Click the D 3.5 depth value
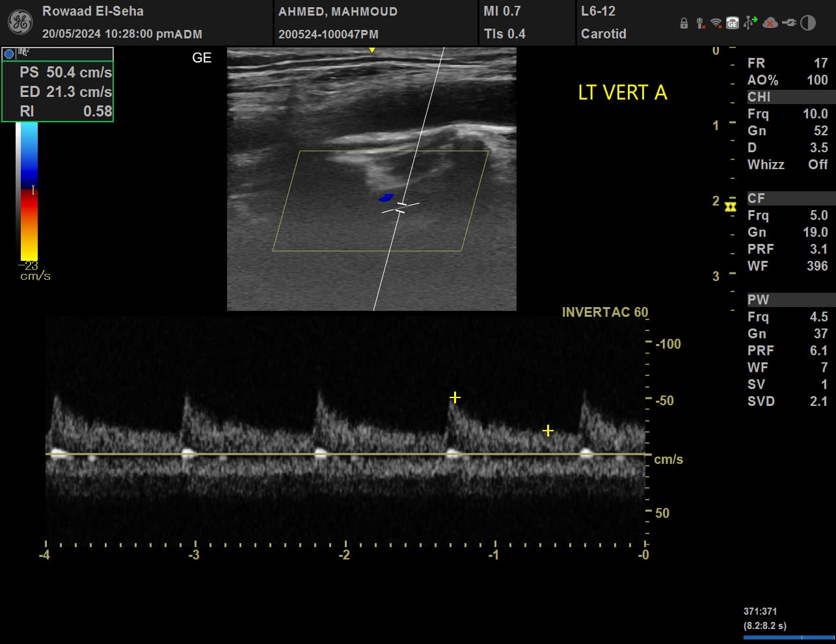The image size is (836, 644). pyautogui.click(x=788, y=148)
